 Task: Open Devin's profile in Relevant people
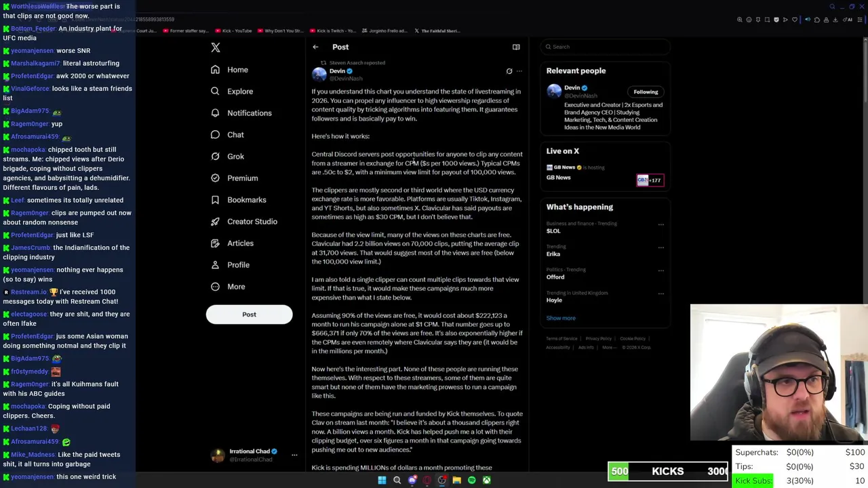[x=572, y=87]
